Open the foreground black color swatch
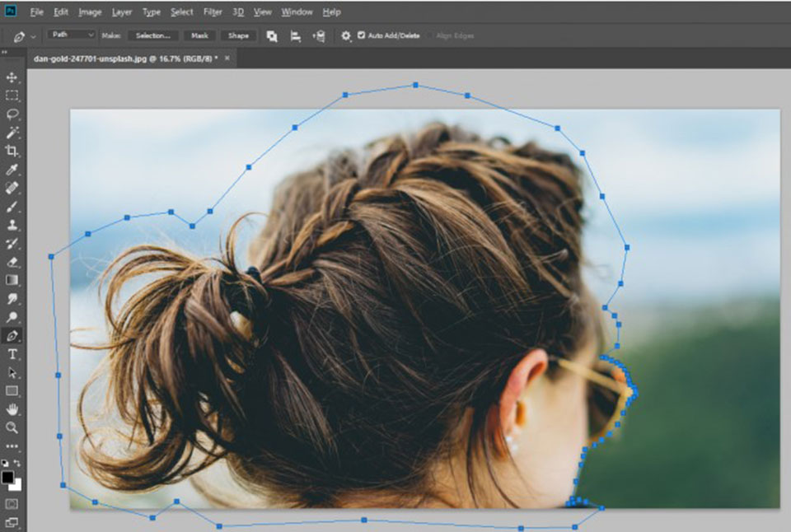791x532 pixels. (7, 477)
